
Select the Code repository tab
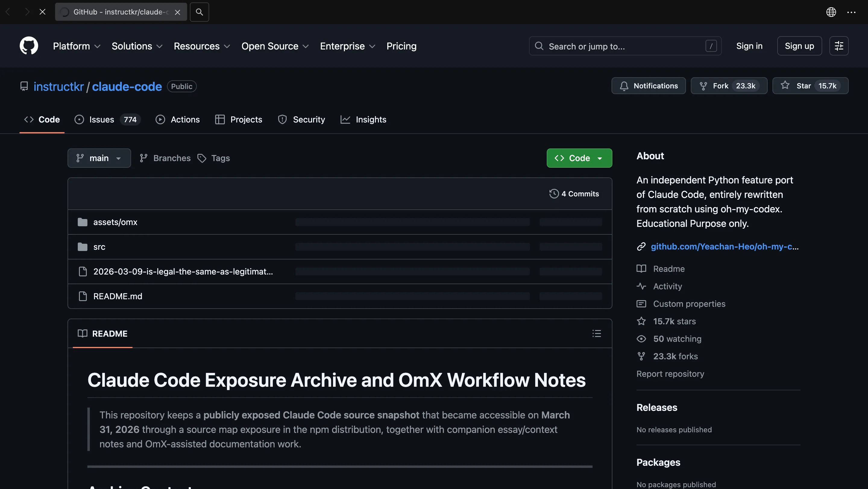click(x=42, y=119)
